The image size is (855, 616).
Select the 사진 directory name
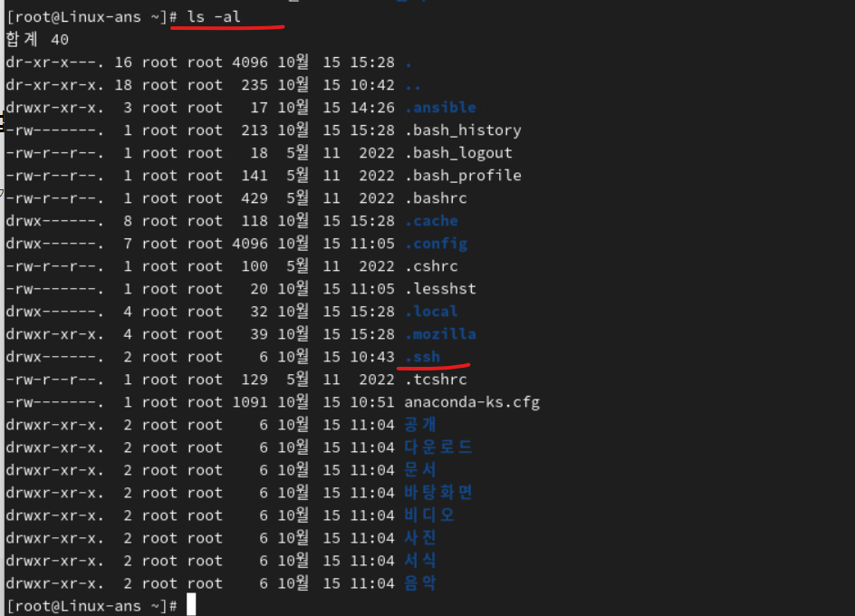[420, 538]
